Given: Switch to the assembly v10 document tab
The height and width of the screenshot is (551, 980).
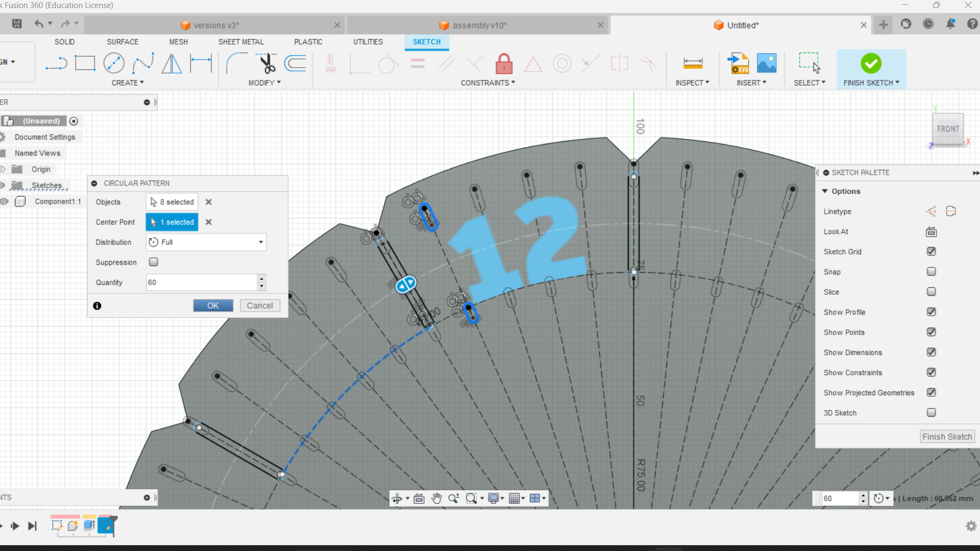Looking at the screenshot, I should [478, 25].
